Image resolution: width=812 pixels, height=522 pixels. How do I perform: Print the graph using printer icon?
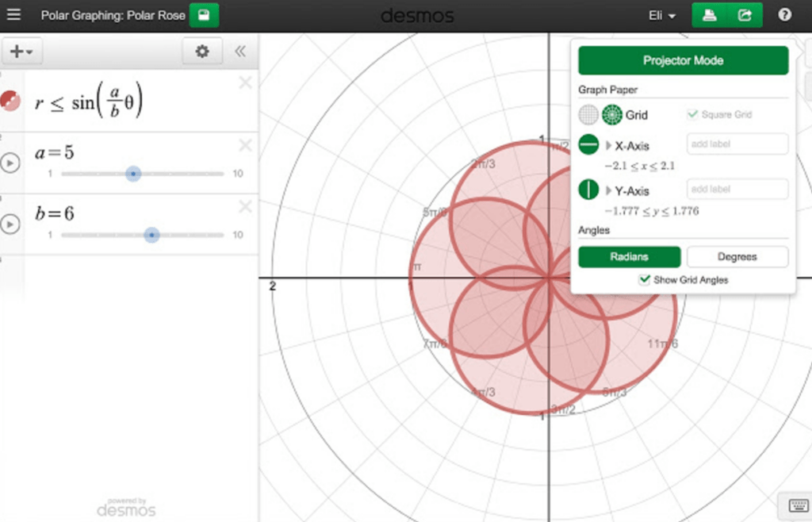(710, 15)
